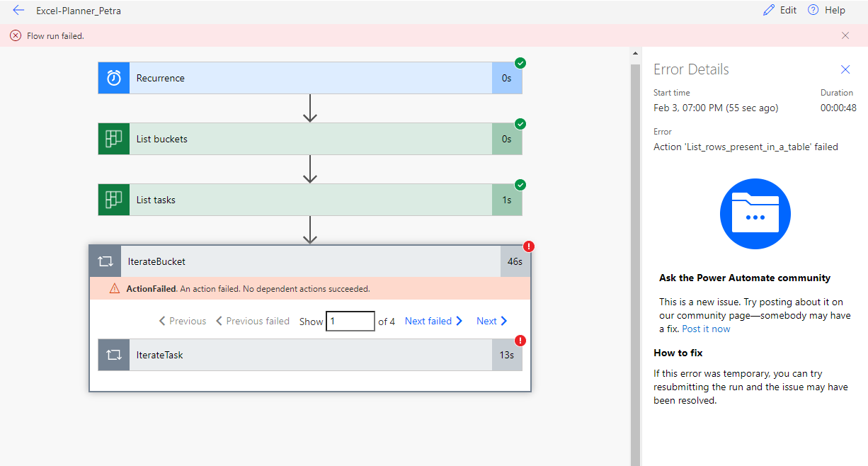The image size is (868, 466).
Task: Click the green success check on List buckets
Action: pos(520,124)
